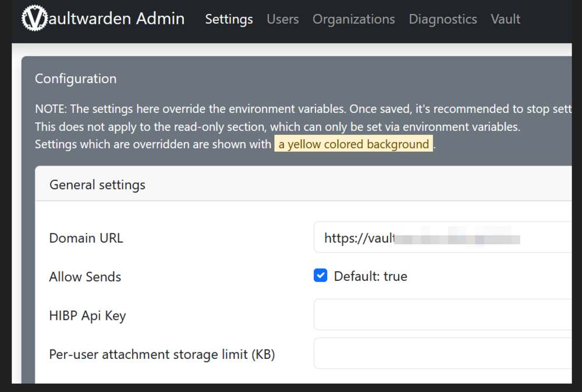Click the Per-user attachment storage limit field
The width and height of the screenshot is (582, 392).
point(442,354)
